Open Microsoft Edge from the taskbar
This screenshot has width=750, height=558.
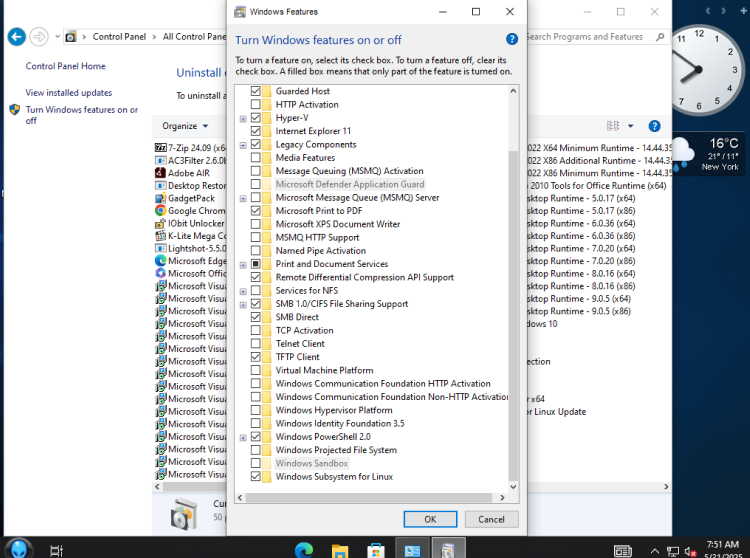[304, 551]
